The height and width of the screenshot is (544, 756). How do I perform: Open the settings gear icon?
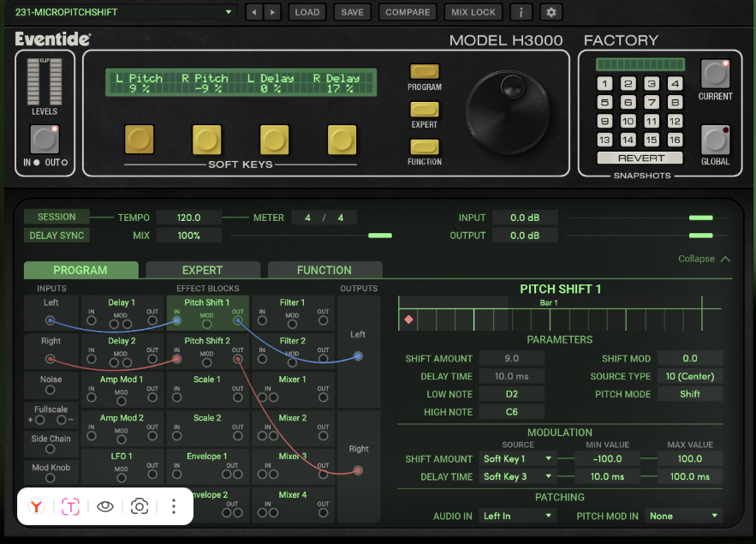551,12
